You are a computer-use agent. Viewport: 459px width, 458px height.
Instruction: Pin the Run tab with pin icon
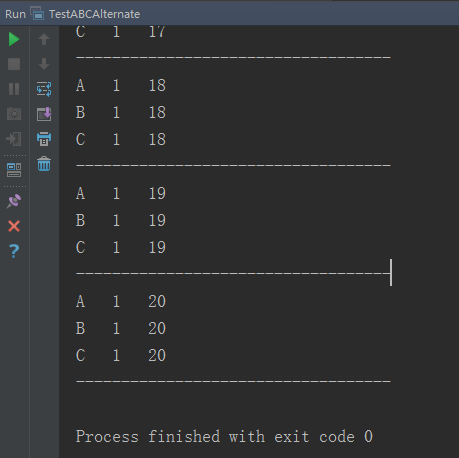(14, 201)
